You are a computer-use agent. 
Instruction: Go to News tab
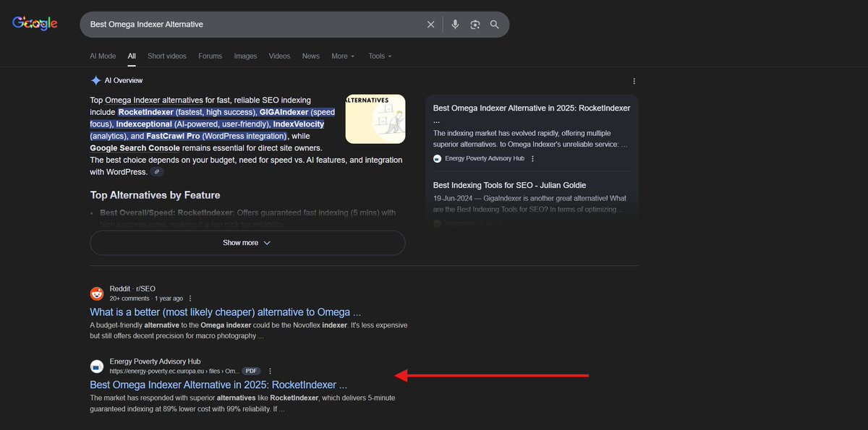(x=311, y=56)
